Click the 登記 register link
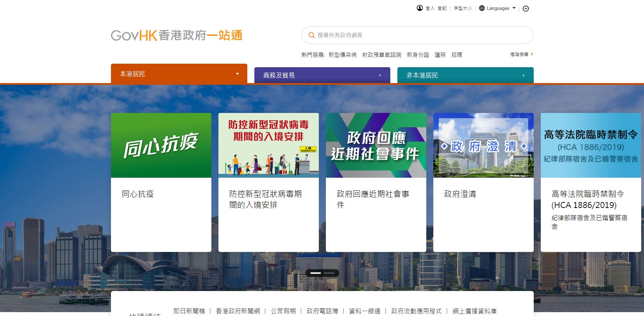Image resolution: width=644 pixels, height=316 pixels. (442, 8)
